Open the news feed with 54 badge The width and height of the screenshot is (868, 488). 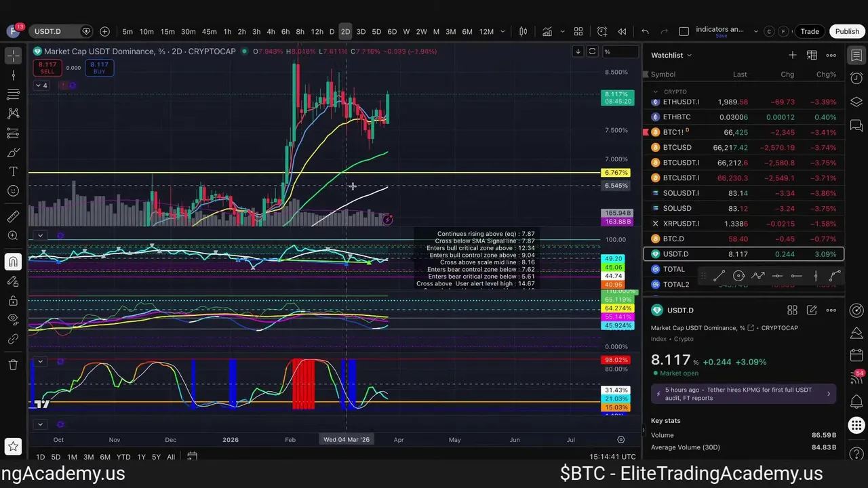(x=856, y=378)
